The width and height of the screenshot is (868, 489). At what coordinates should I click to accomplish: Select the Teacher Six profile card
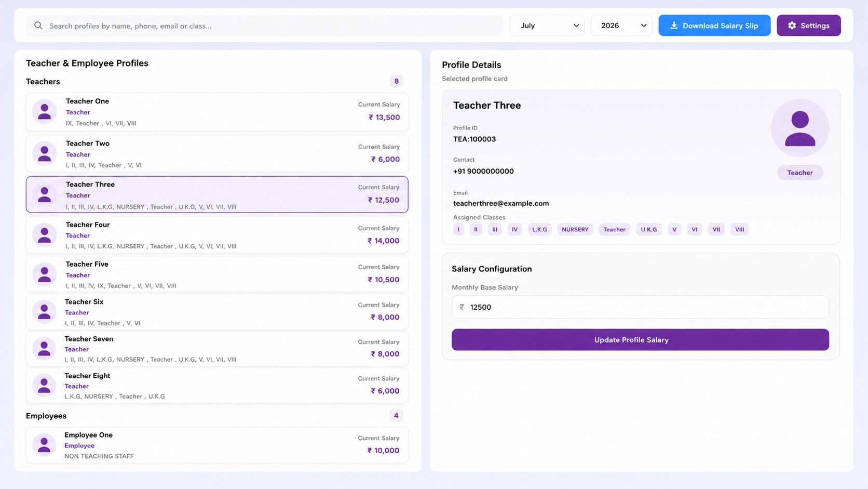pyautogui.click(x=217, y=312)
